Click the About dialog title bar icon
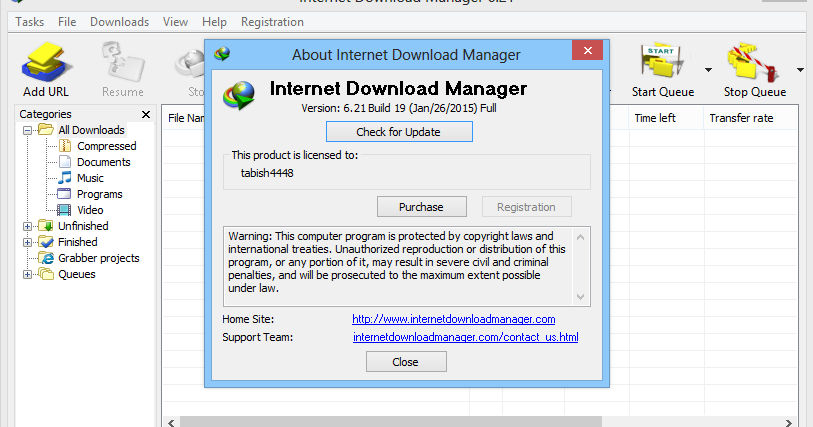The height and width of the screenshot is (427, 813). click(222, 53)
